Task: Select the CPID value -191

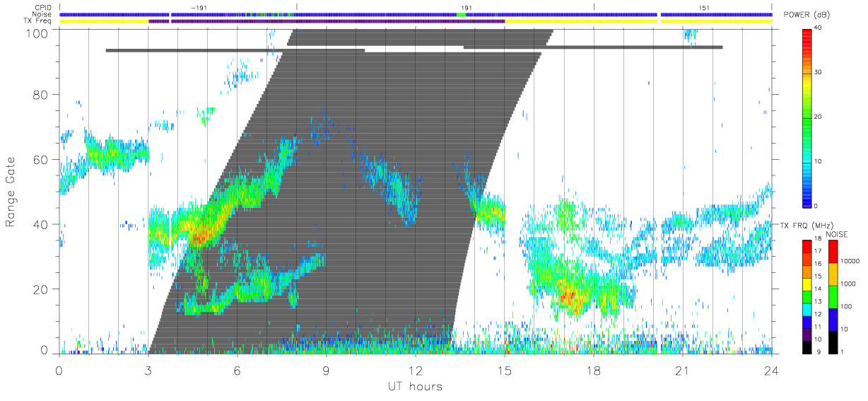Action: click(x=198, y=7)
